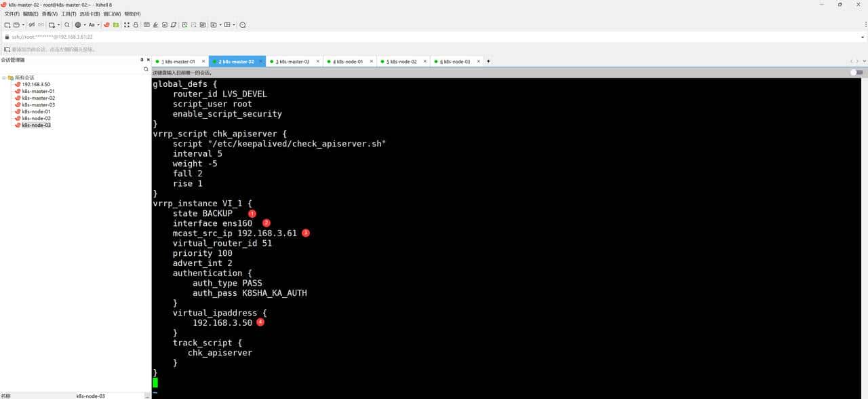This screenshot has height=399, width=868.
Task: Click the + button to open a new tab
Action: [x=488, y=61]
